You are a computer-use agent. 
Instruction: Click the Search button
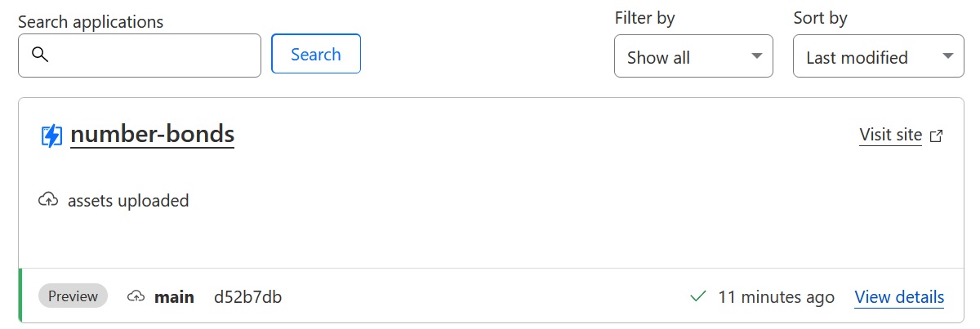pos(316,54)
